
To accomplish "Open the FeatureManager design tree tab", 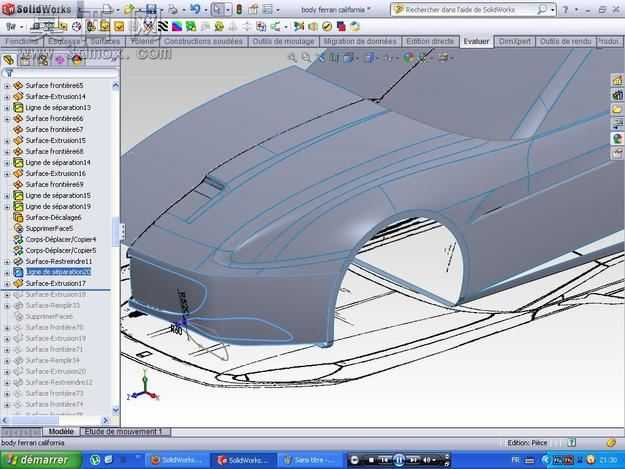I will point(9,60).
